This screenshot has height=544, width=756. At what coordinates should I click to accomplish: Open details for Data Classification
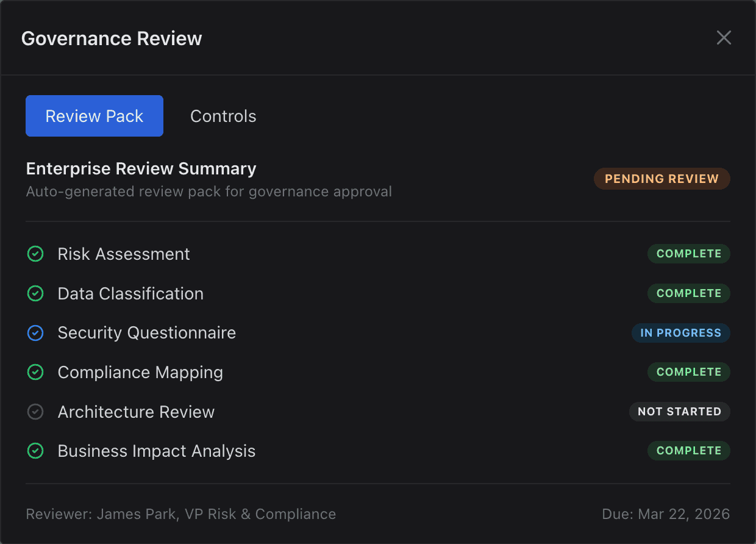130,293
